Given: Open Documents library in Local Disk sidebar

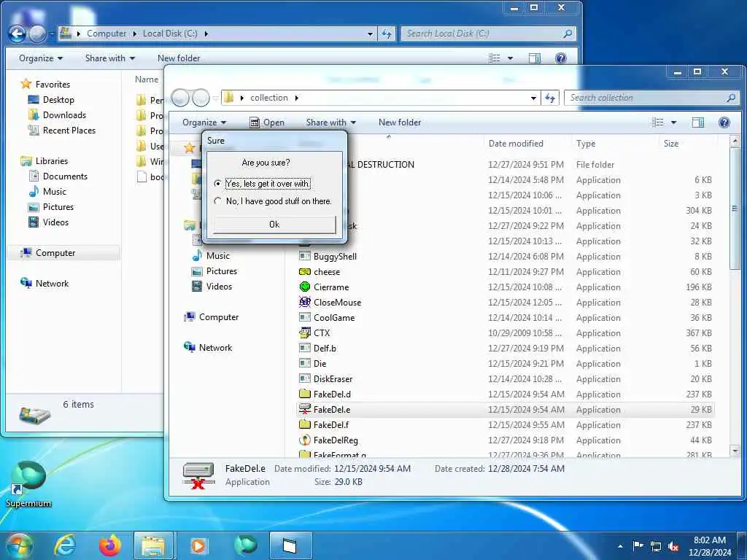Looking at the screenshot, I should click(x=58, y=176).
